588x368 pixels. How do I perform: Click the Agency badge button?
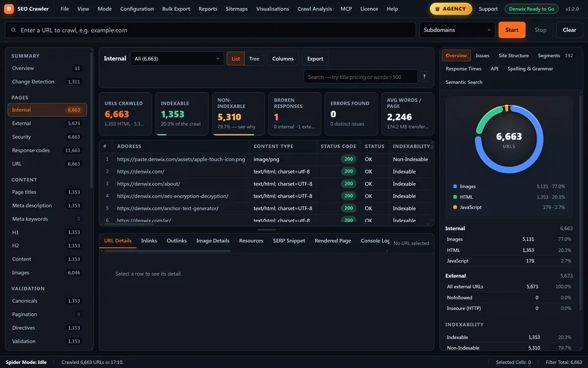pos(451,9)
